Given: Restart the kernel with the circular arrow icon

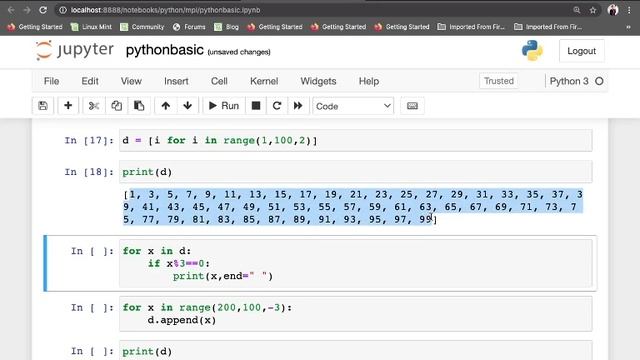Looking at the screenshot, I should click(277, 106).
